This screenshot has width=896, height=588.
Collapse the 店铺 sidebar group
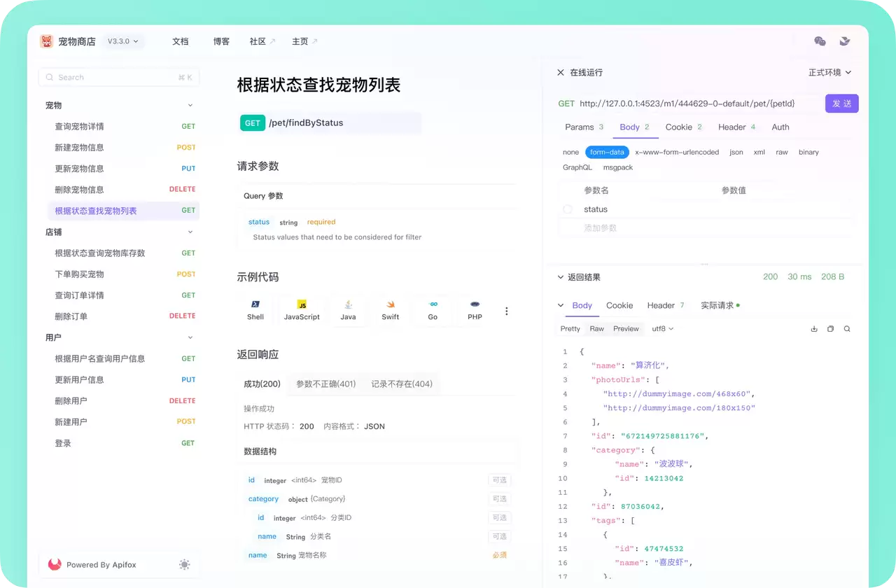tap(190, 232)
